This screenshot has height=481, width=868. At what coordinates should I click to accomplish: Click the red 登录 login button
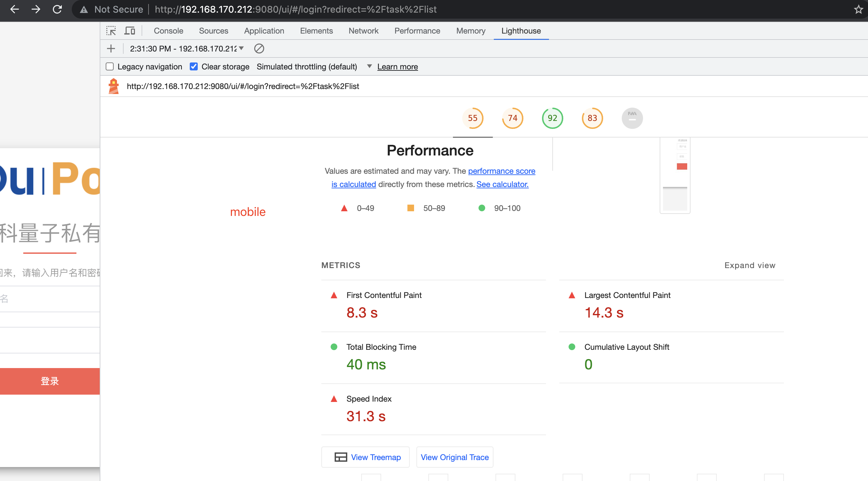(50, 381)
